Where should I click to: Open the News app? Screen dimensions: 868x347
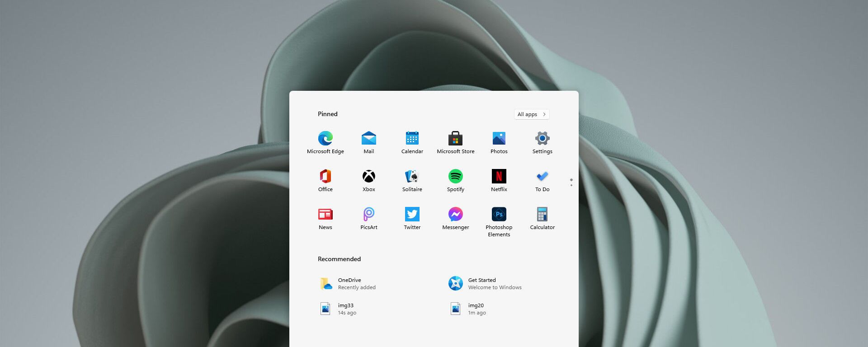tap(325, 218)
